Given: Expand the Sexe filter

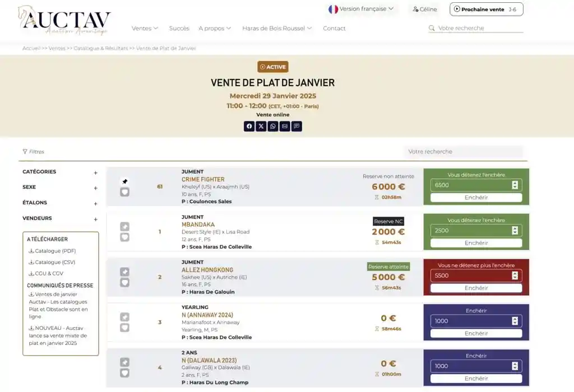Looking at the screenshot, I should pos(95,188).
